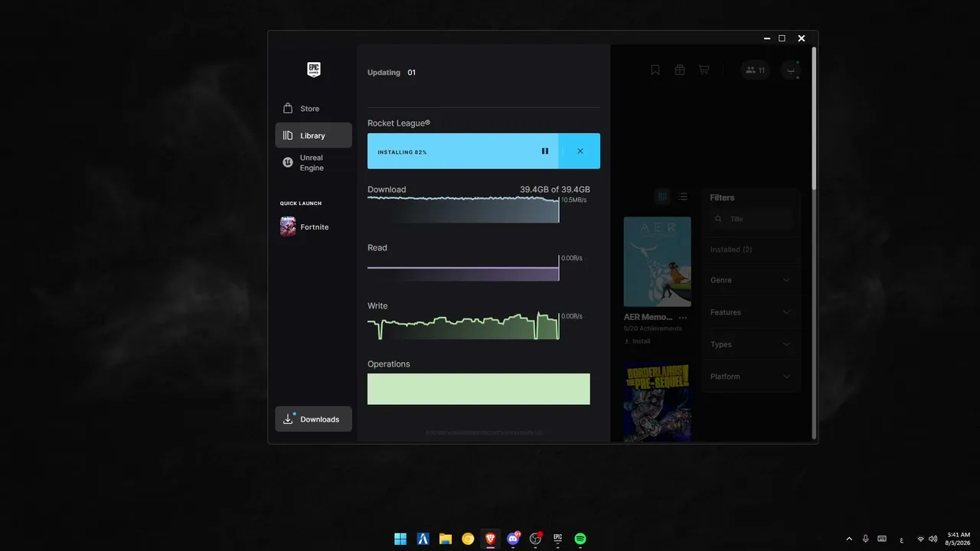Open the Borderlands Pre-Sequel thumbnail
The image size is (980, 551).
tap(657, 401)
